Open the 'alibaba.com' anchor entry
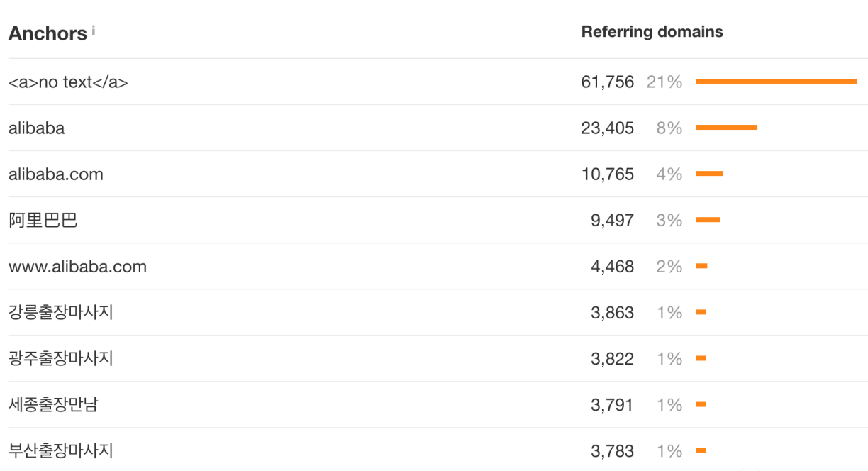 55,174
